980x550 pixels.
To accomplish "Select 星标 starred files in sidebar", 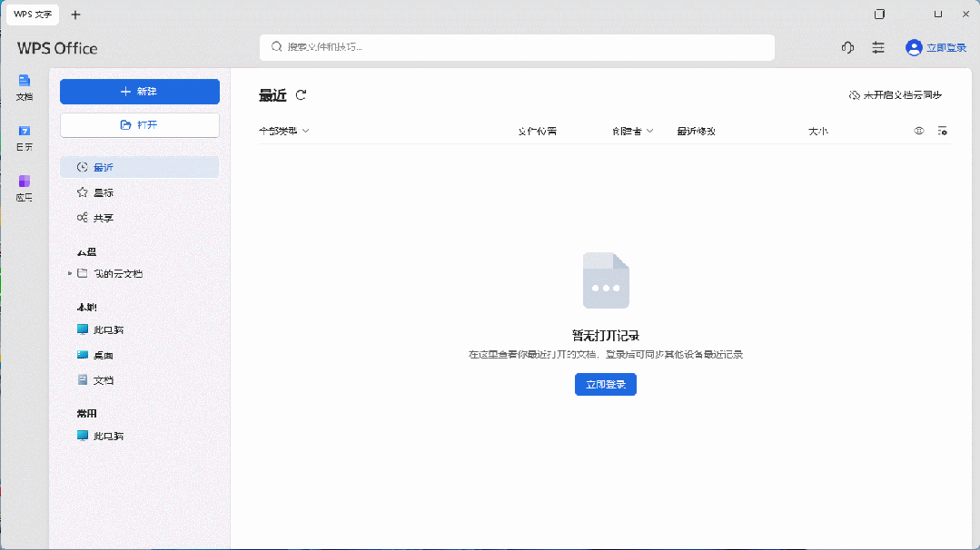I will 139,193.
